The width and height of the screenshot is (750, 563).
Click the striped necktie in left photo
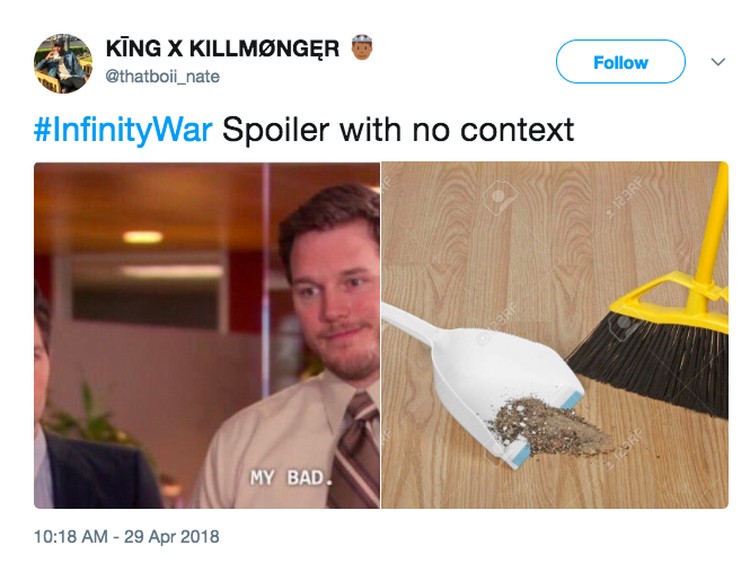pyautogui.click(x=356, y=452)
